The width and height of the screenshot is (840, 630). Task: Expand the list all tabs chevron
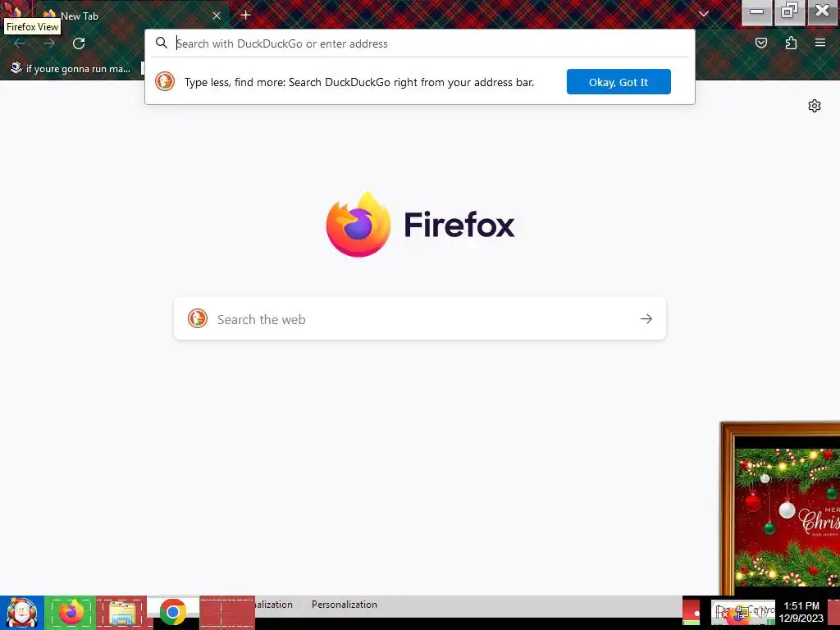pos(704,14)
